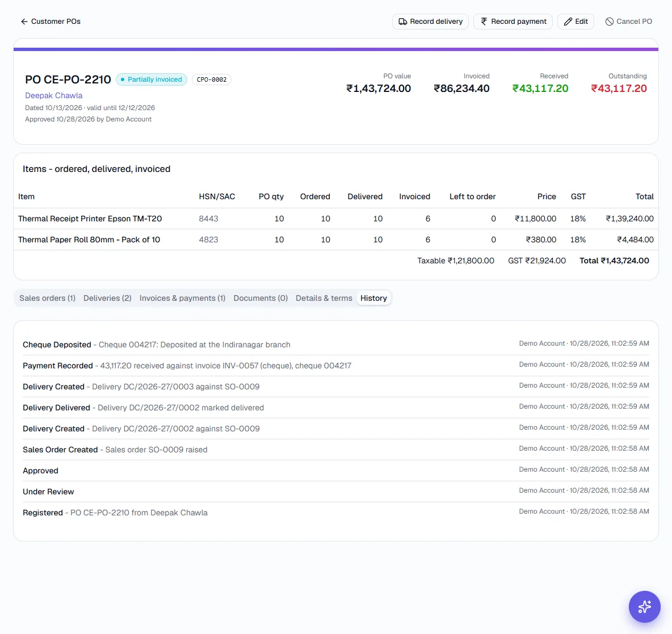
Task: Click the Under Review history entry
Action: tap(335, 492)
